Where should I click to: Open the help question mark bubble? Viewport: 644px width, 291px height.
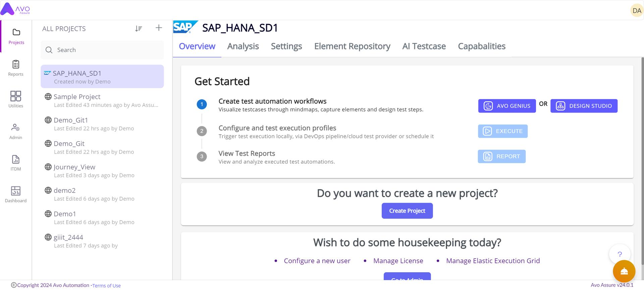point(620,254)
